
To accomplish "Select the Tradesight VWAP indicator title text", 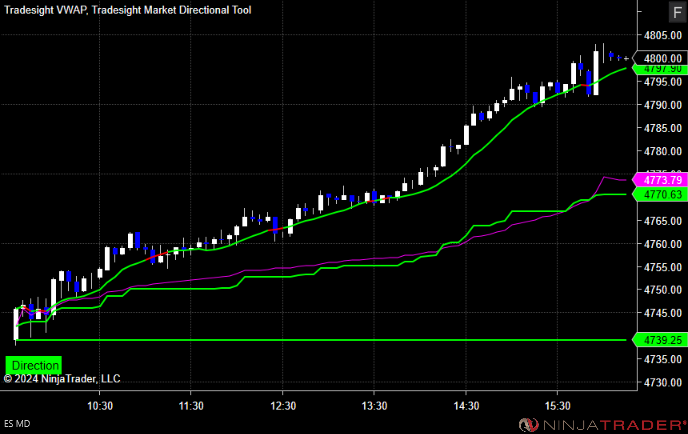I will (x=46, y=10).
